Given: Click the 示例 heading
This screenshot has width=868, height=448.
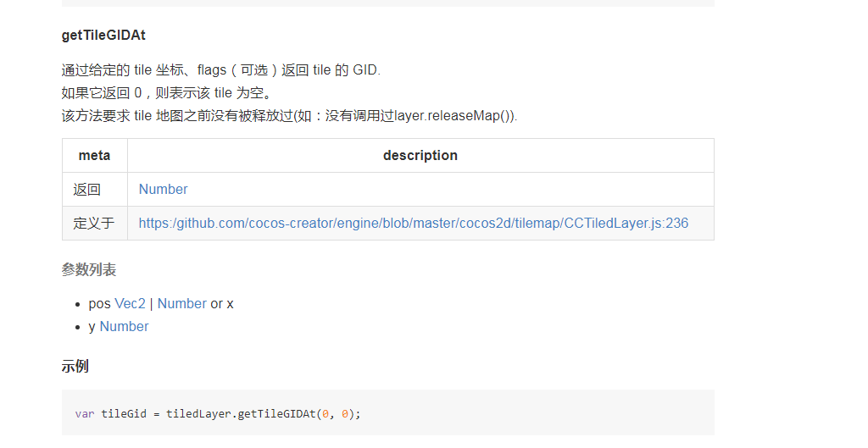Looking at the screenshot, I should [75, 367].
